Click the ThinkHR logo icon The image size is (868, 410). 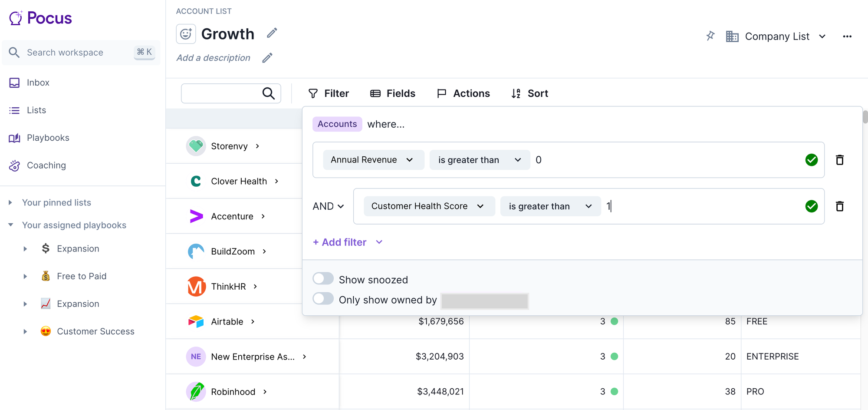[196, 286]
